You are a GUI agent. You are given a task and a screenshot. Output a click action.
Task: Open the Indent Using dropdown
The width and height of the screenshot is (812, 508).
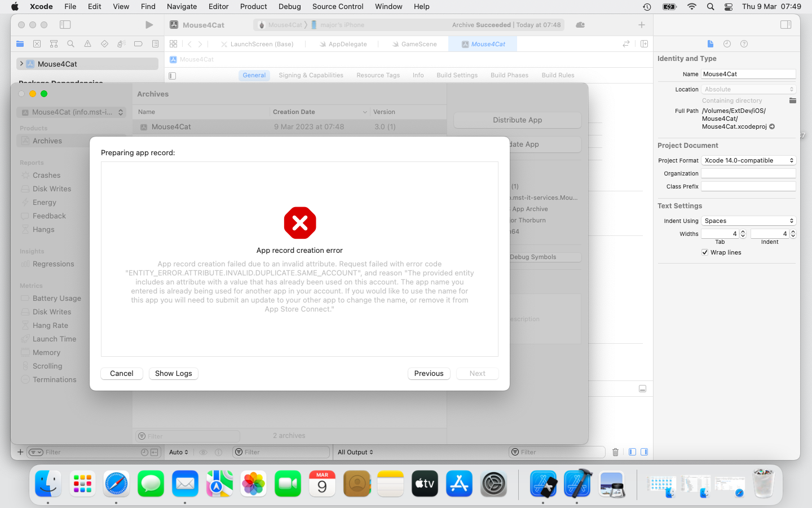click(x=748, y=221)
